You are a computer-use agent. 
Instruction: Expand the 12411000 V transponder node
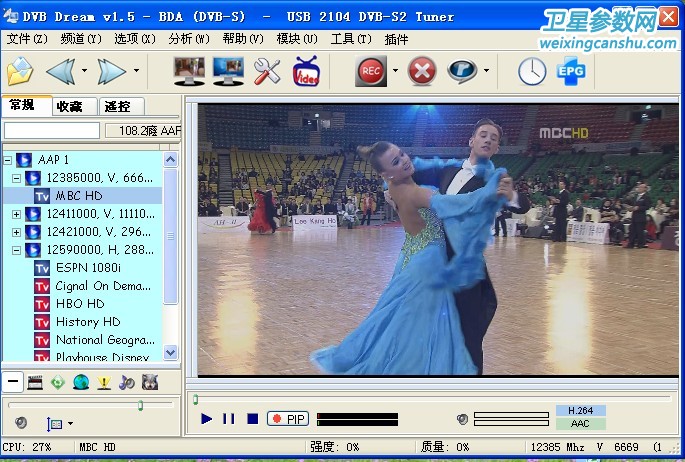[x=17, y=214]
